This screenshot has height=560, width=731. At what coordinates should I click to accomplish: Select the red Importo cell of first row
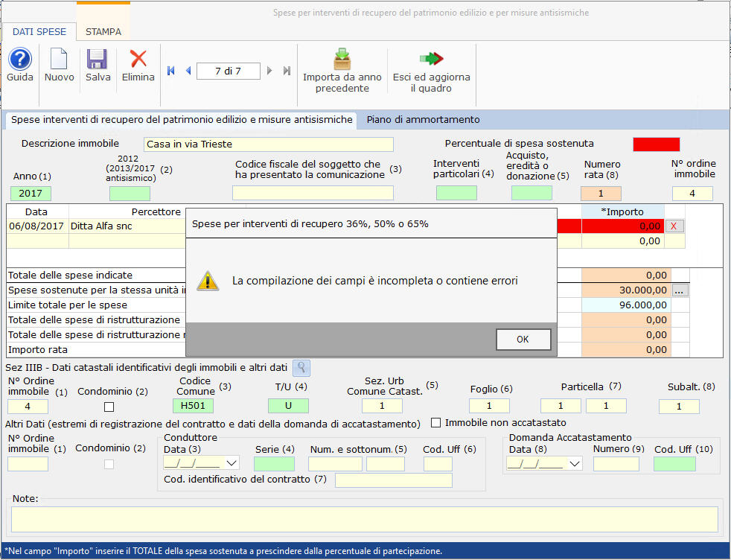(x=623, y=226)
